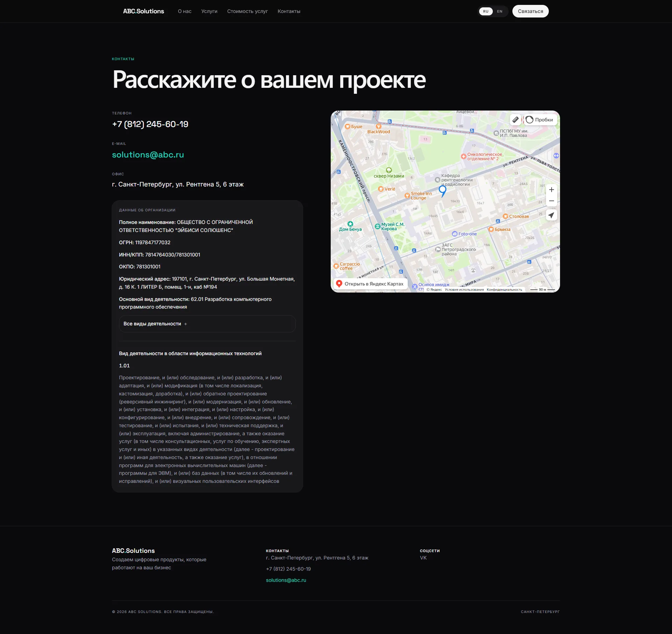The width and height of the screenshot is (672, 634).
Task: Toggle Пробки traffic layer on map
Action: click(x=540, y=120)
